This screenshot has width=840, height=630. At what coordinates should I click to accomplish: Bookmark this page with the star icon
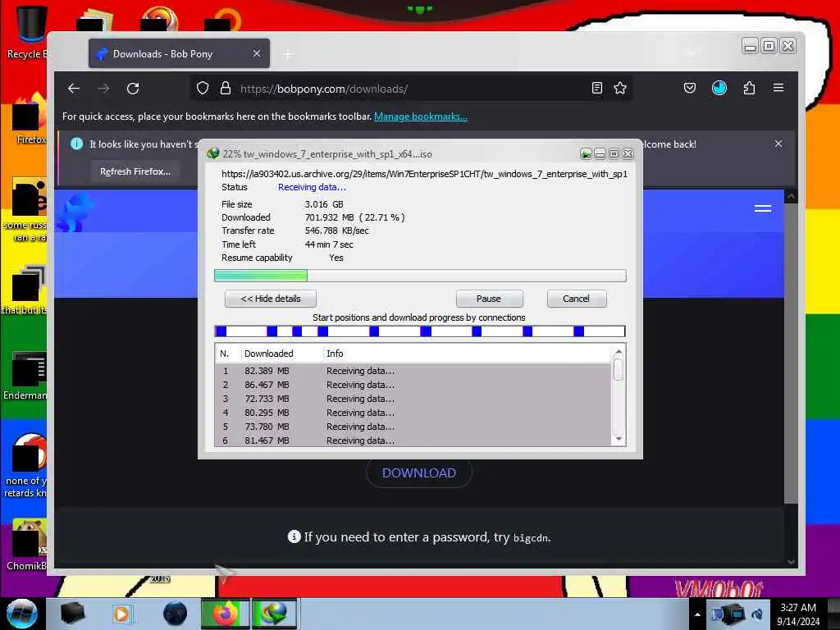[x=620, y=88]
